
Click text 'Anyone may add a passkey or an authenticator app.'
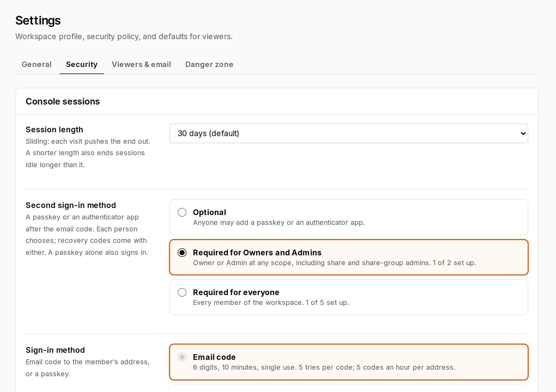[x=279, y=223]
